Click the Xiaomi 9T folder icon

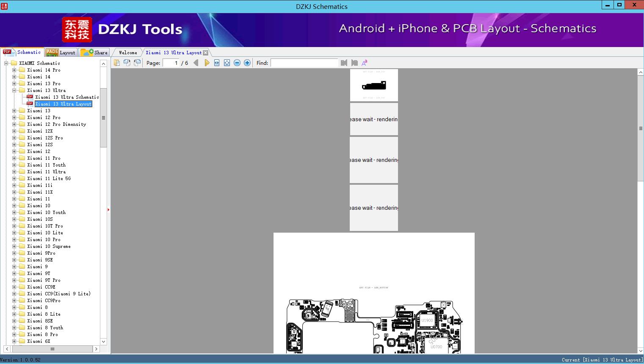pyautogui.click(x=22, y=273)
